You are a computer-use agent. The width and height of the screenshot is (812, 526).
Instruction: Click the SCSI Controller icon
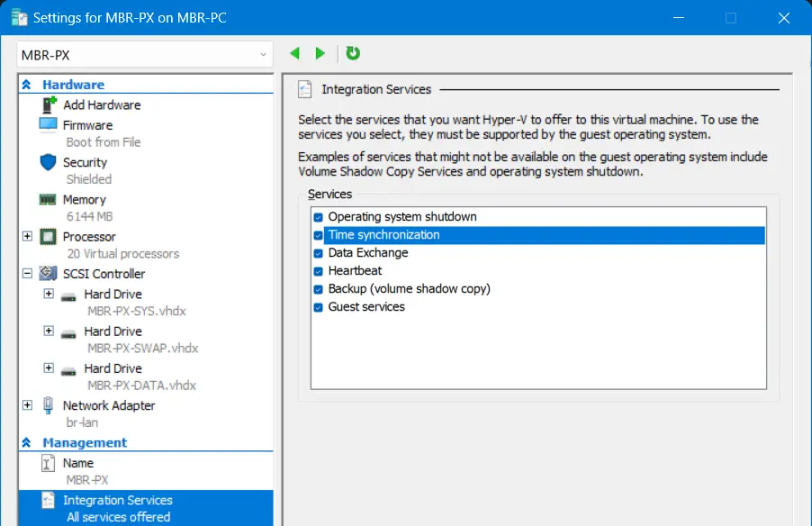(x=48, y=273)
